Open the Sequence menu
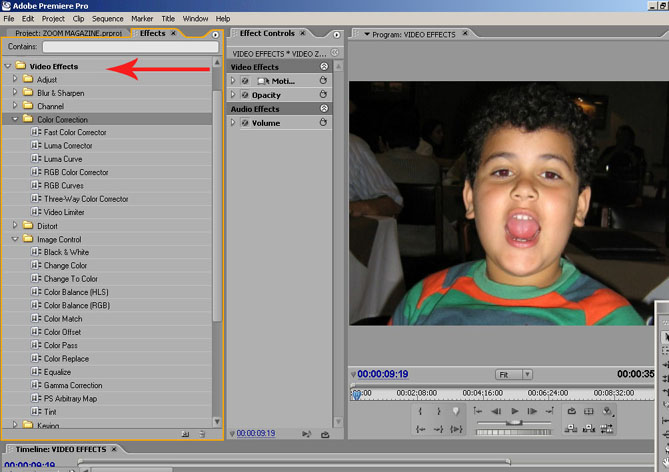669x472 pixels. (107, 18)
